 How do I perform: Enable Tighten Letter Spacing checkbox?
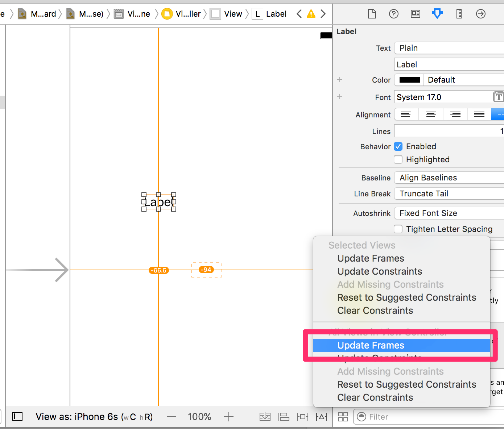[x=398, y=229]
